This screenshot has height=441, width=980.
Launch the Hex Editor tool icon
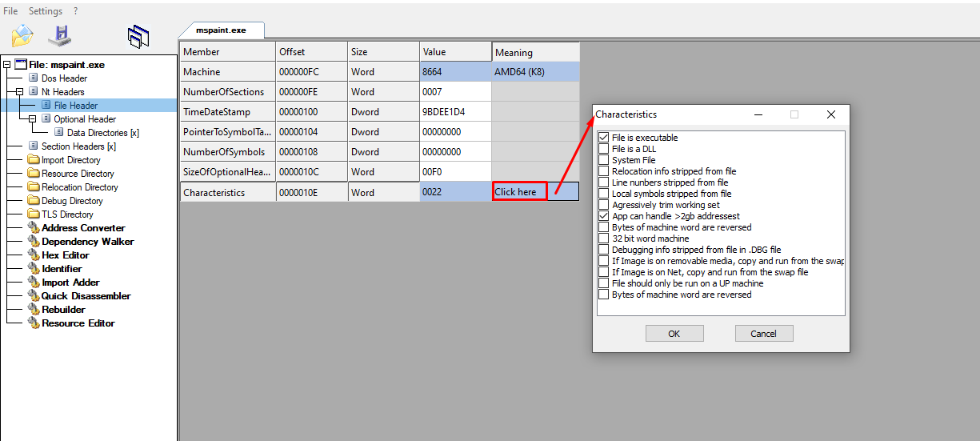pyautogui.click(x=34, y=255)
